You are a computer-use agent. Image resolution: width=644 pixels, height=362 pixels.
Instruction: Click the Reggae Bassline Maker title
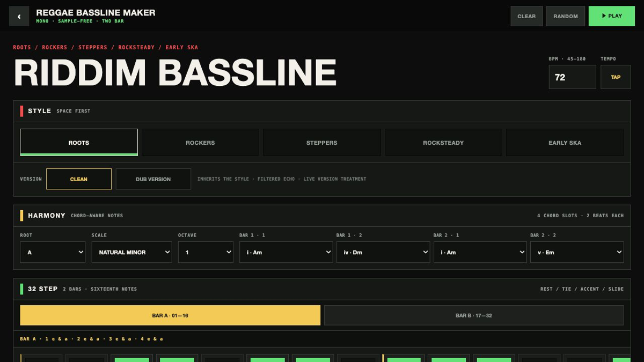pyautogui.click(x=96, y=12)
